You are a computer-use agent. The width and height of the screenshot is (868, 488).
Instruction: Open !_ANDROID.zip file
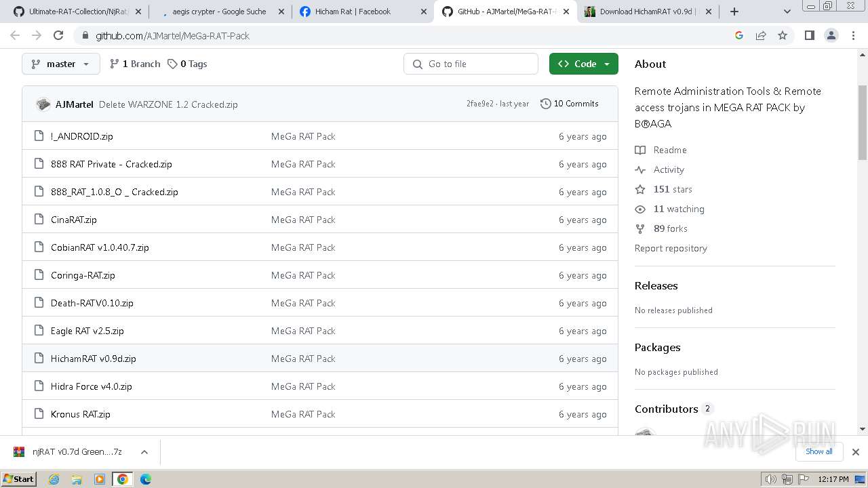point(82,136)
